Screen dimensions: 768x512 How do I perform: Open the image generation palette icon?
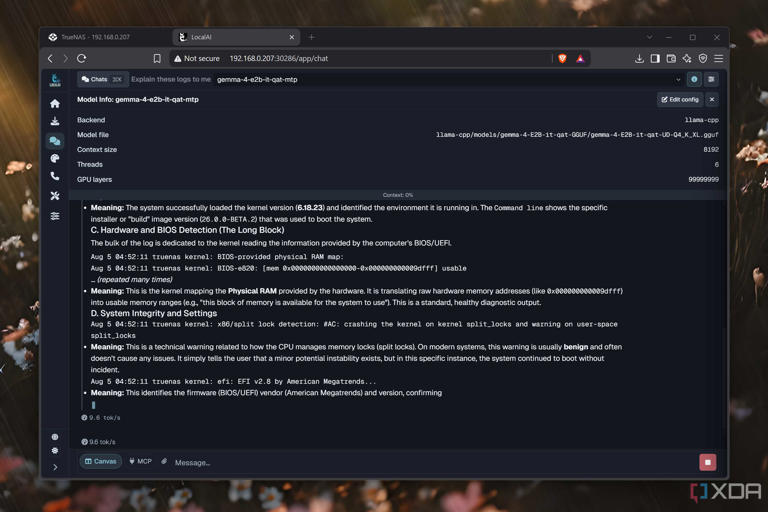(x=55, y=158)
